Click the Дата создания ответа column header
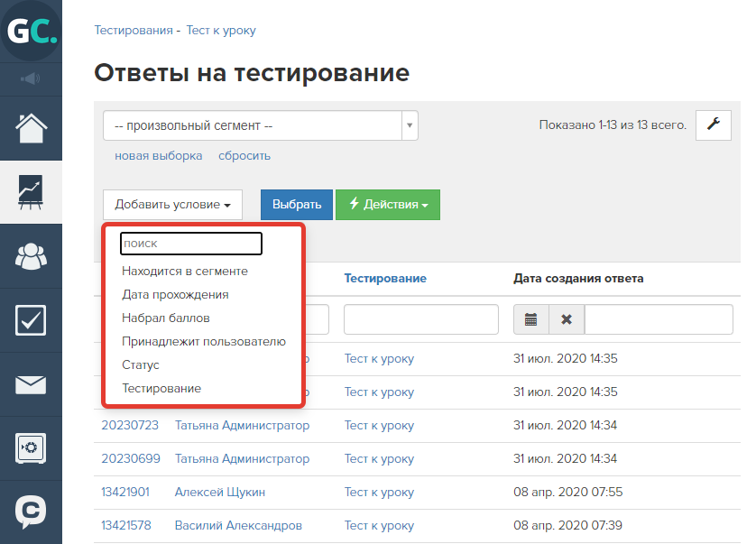The height and width of the screenshot is (544, 756). [578, 278]
